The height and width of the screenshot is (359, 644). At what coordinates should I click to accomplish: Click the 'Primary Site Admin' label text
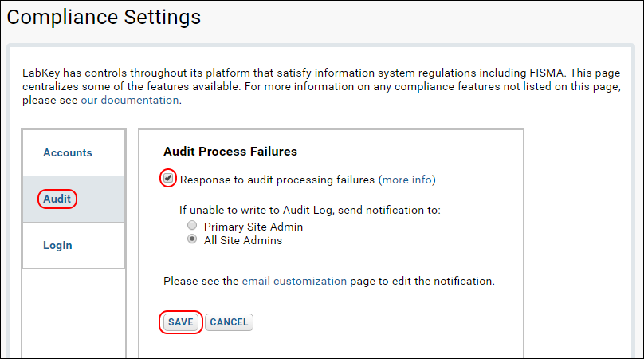click(x=253, y=227)
